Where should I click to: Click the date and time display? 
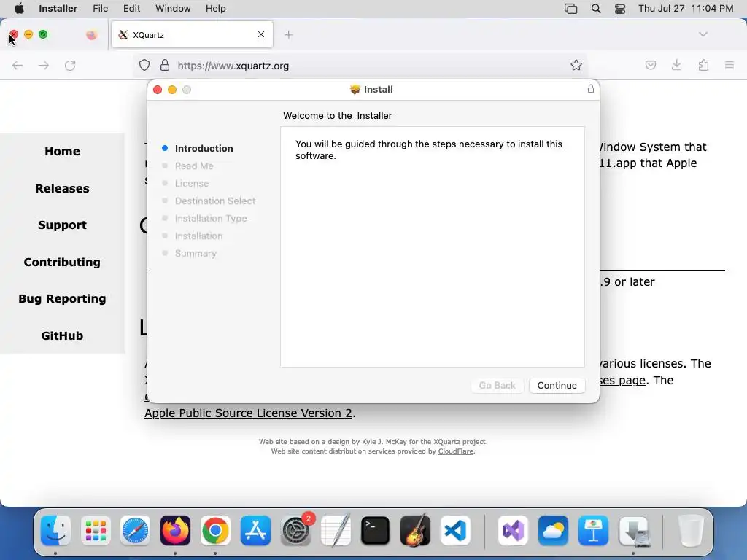pos(686,8)
